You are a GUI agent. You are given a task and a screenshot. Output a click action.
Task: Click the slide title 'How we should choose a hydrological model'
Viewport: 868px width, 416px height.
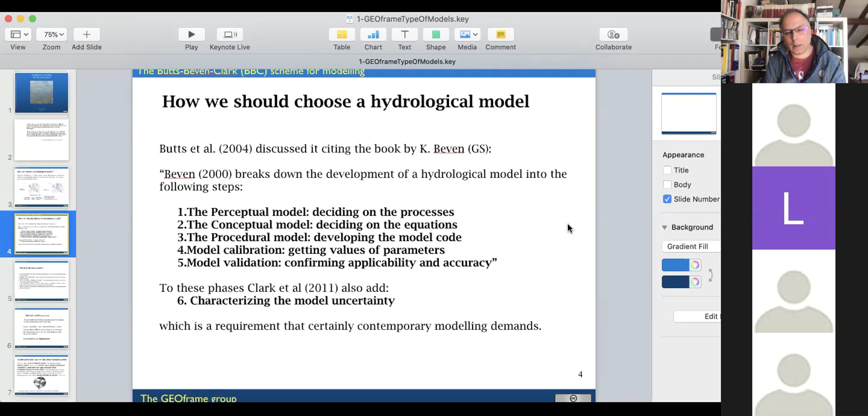pos(345,101)
